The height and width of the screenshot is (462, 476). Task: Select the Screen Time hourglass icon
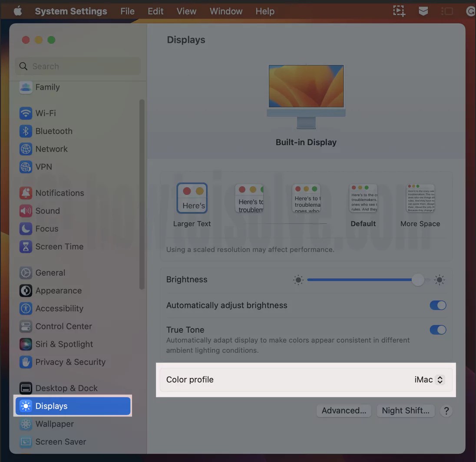click(26, 246)
